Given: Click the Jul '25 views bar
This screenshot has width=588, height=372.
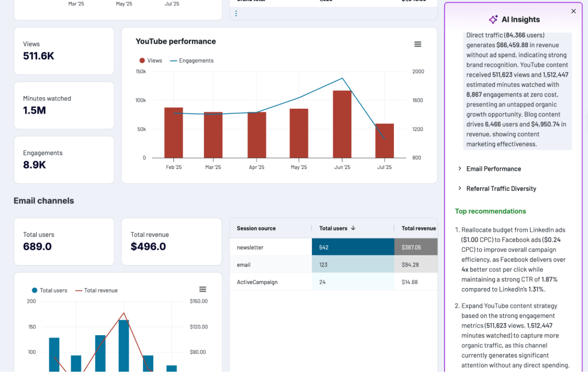Looking at the screenshot, I should [x=384, y=141].
